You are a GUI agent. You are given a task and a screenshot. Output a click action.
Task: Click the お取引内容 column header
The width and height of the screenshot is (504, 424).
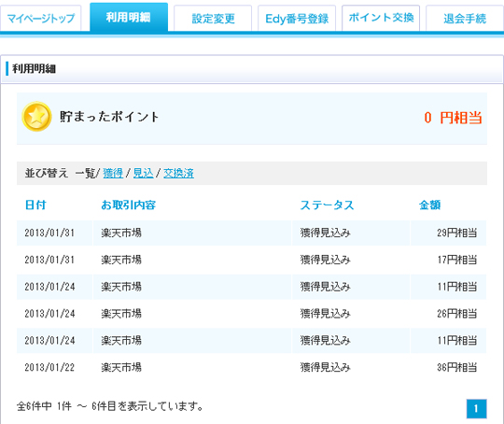[128, 205]
